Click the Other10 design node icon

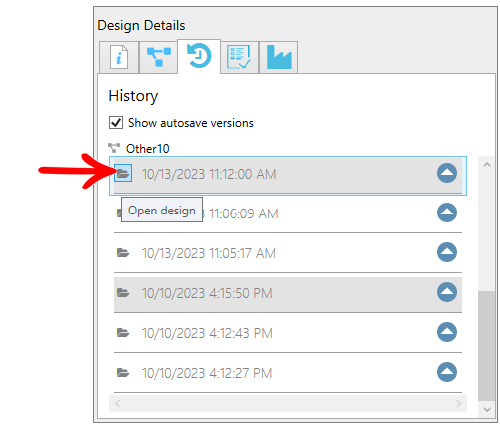click(x=114, y=148)
